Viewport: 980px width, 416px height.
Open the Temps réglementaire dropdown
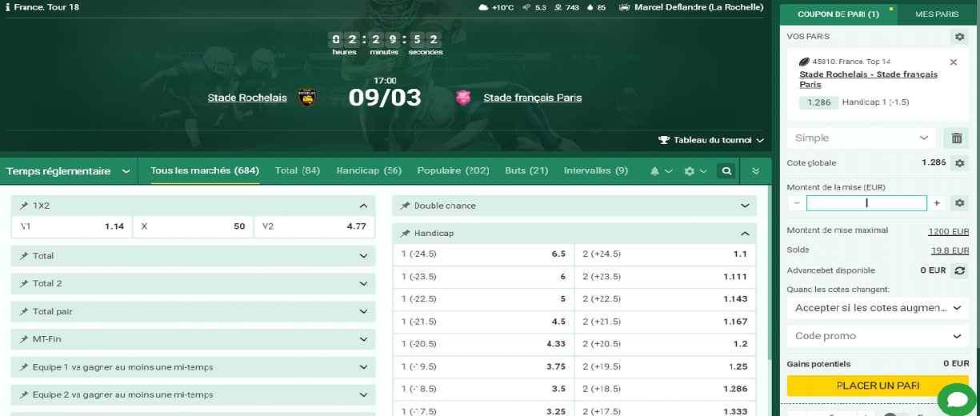(x=68, y=170)
